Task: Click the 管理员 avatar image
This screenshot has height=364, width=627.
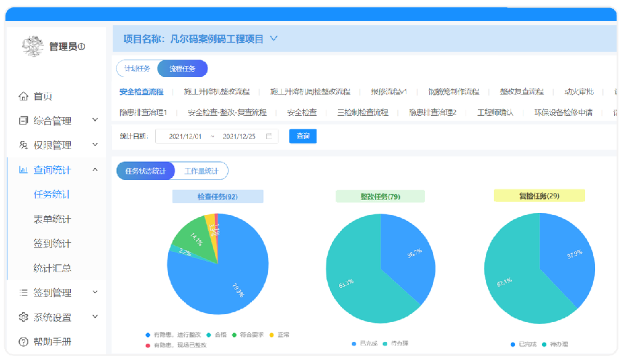Action: click(33, 46)
